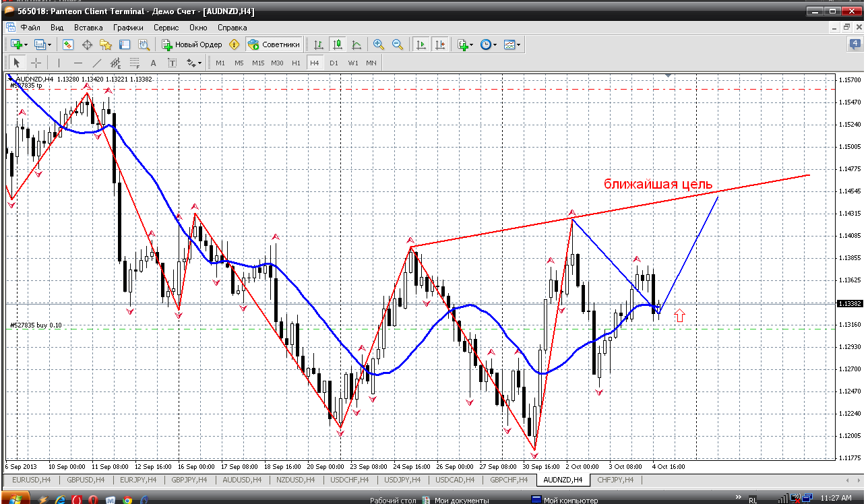Switch to the AUDUSD,H4 chart tab
Viewport: 868px width, 504px height.
243,480
